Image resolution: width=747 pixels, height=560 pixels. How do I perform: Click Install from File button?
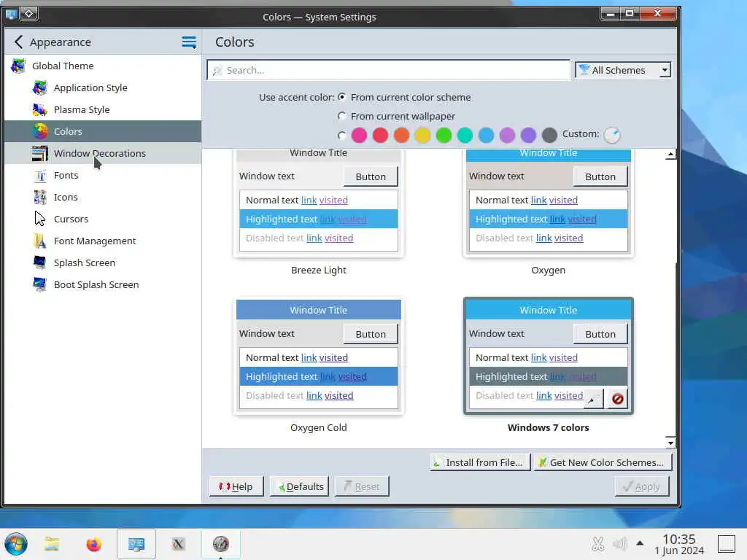pyautogui.click(x=480, y=462)
